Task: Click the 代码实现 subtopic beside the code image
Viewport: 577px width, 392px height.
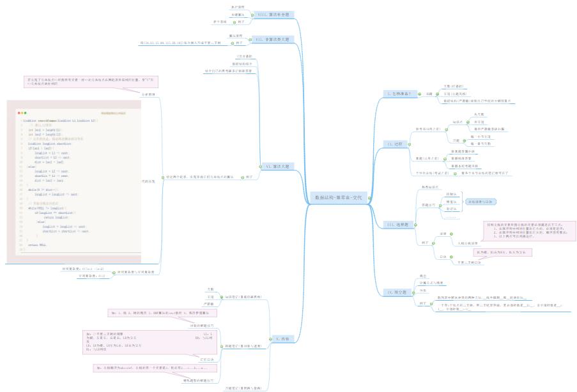Action: [x=148, y=181]
